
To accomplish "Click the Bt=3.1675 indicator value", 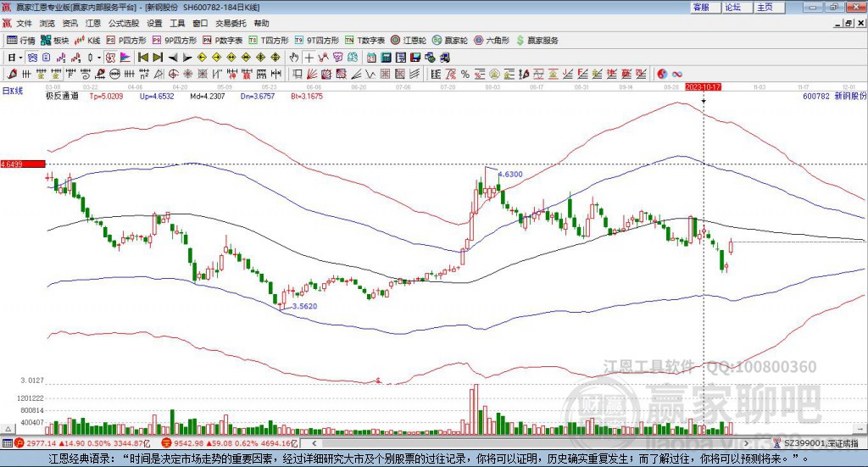I will (x=307, y=97).
